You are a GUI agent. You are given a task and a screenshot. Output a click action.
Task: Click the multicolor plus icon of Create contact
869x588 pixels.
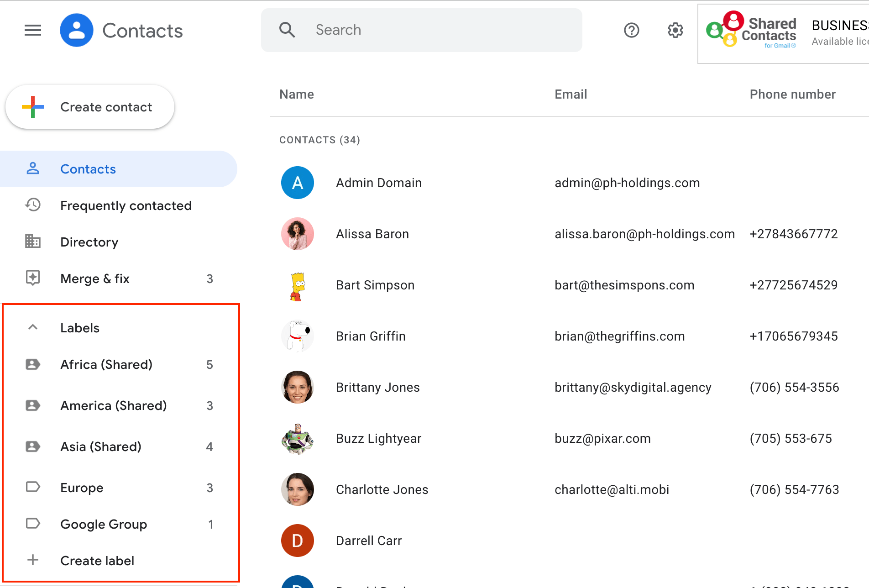coord(33,107)
